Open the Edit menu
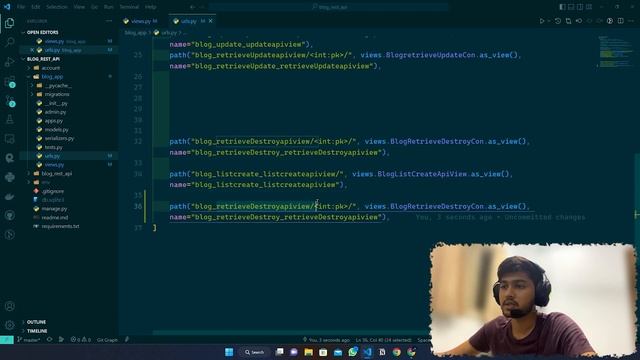Image resolution: width=640 pixels, height=360 pixels. point(36,7)
